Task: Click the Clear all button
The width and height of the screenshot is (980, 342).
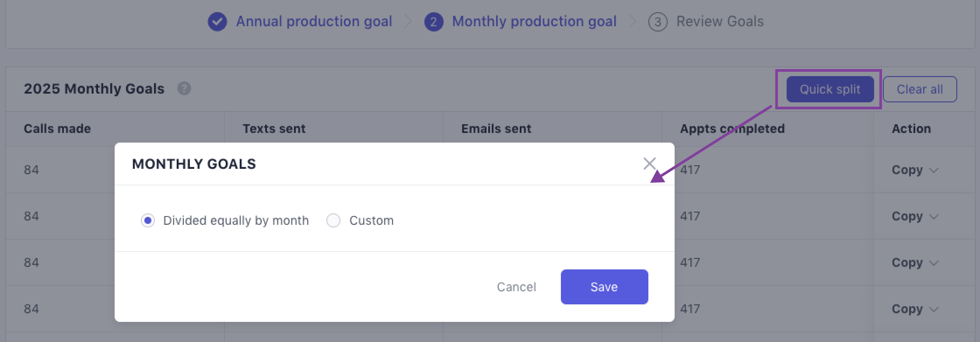Action: [x=920, y=89]
